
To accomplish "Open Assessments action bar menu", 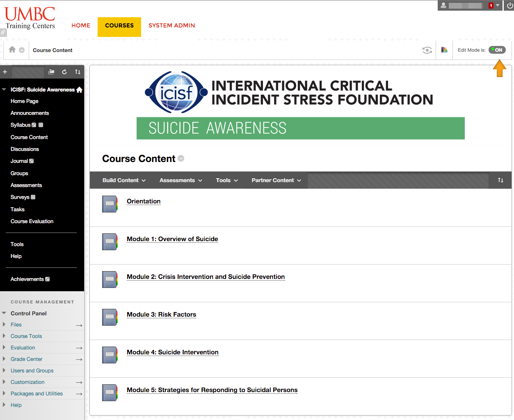I will [181, 180].
